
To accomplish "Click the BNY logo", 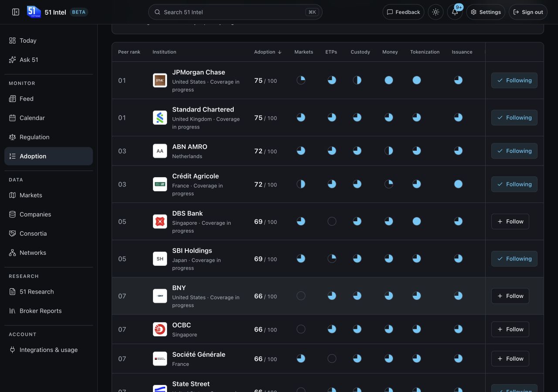I will [x=160, y=296].
